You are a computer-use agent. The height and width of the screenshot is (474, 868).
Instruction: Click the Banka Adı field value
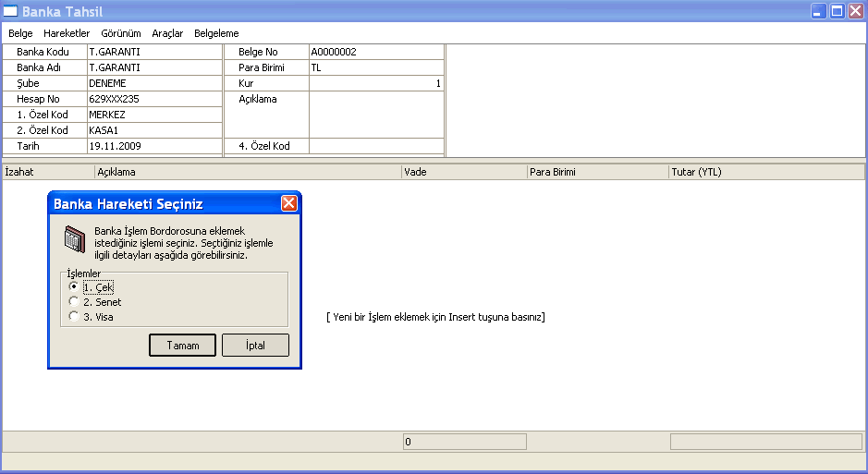click(x=154, y=67)
